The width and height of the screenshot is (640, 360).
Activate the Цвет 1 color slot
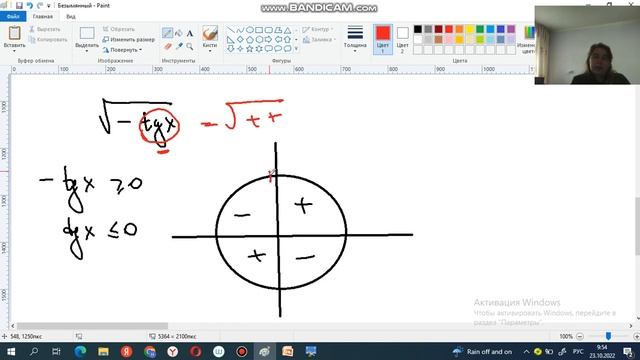coord(383,39)
